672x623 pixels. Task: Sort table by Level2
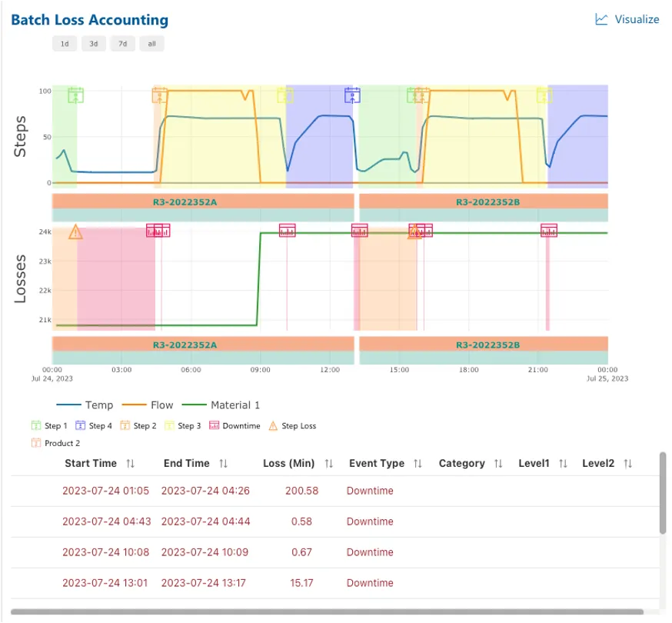[628, 464]
